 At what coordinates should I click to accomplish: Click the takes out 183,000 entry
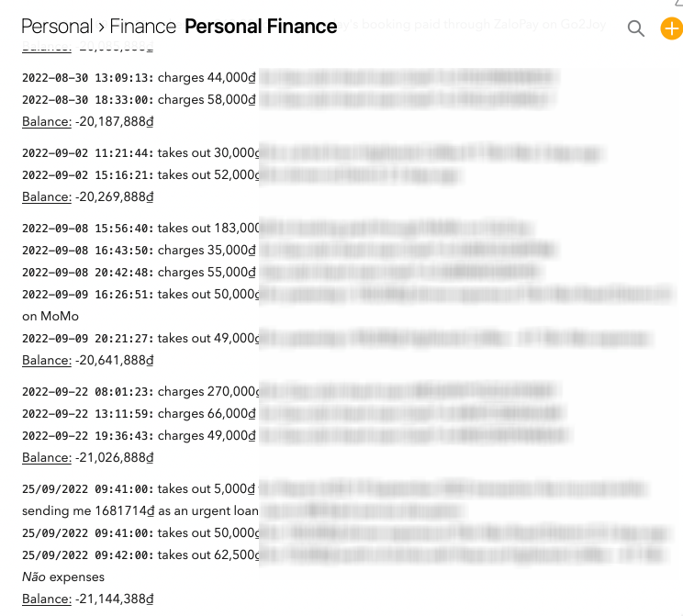[x=208, y=229]
